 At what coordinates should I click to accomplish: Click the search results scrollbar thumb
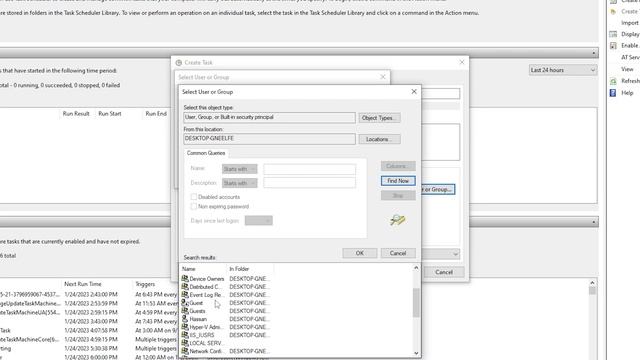pyautogui.click(x=416, y=302)
